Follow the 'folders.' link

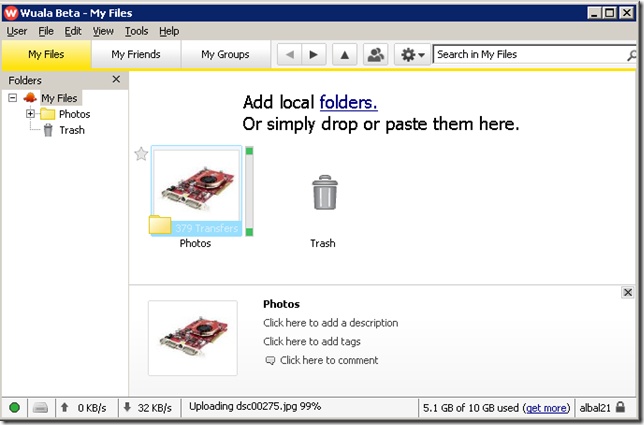[x=348, y=102]
